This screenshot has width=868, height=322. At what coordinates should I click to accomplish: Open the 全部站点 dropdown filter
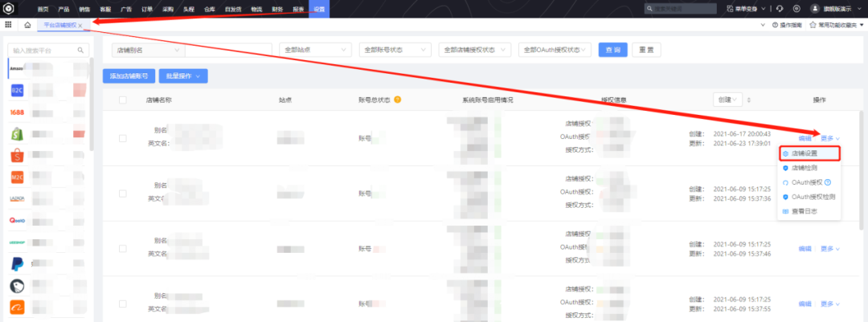(315, 50)
